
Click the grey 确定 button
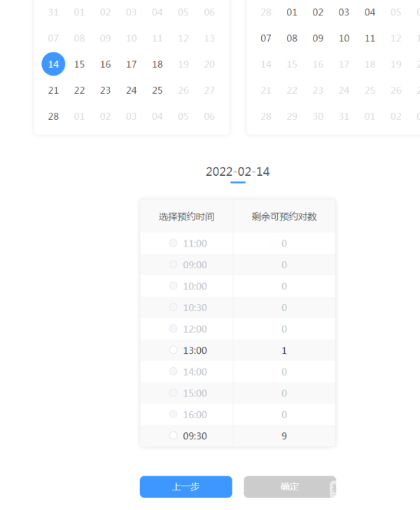[289, 487]
